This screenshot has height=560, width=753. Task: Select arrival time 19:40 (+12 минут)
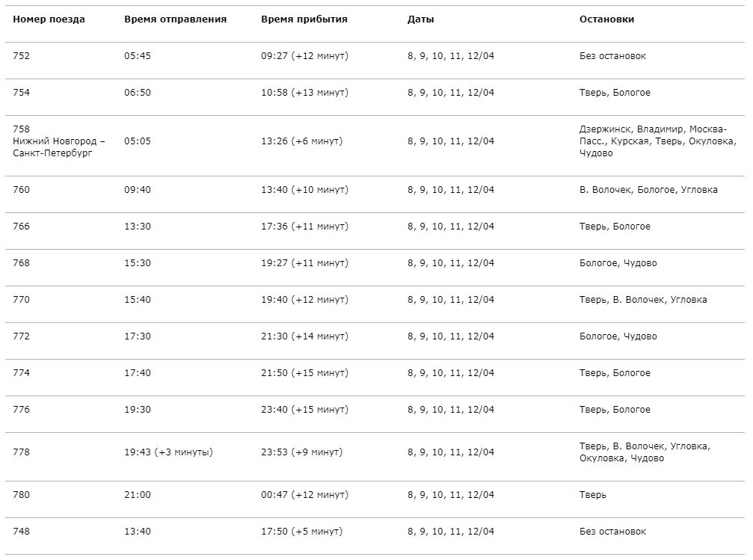pyautogui.click(x=304, y=300)
